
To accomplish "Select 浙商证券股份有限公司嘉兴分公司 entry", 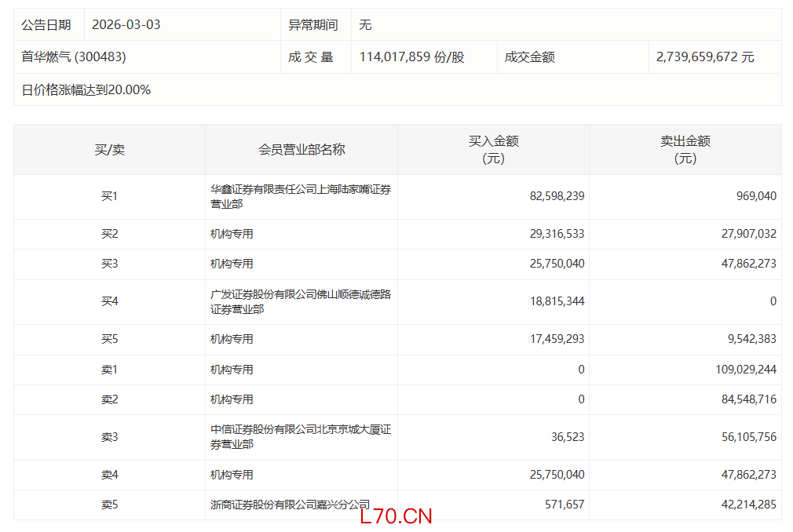I will click(290, 505).
